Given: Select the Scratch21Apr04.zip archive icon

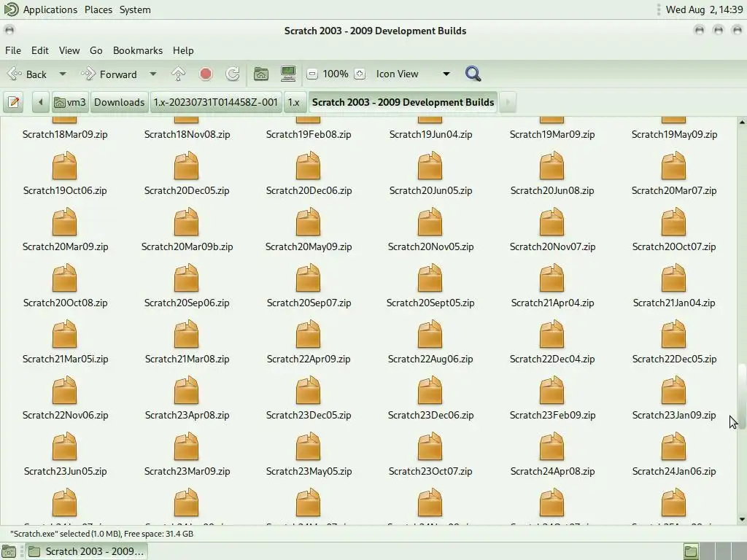Looking at the screenshot, I should point(552,279).
